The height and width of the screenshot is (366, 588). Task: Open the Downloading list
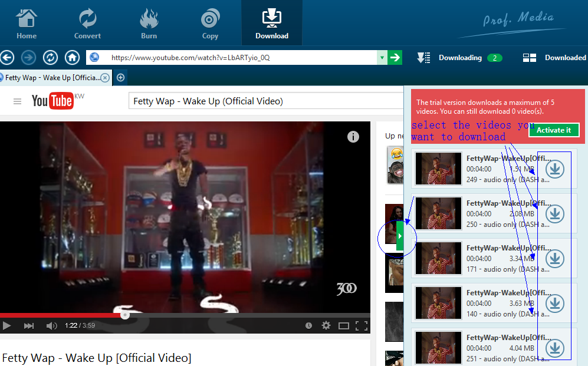pyautogui.click(x=460, y=58)
